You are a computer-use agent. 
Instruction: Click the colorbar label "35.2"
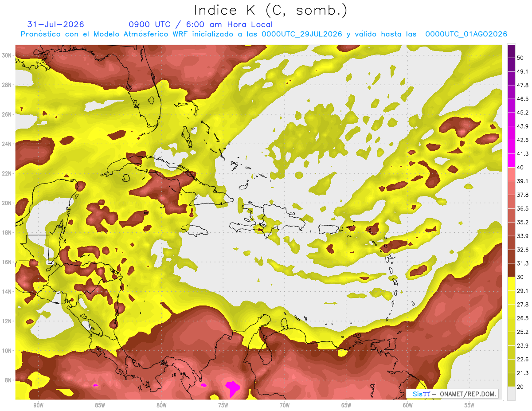click(523, 222)
